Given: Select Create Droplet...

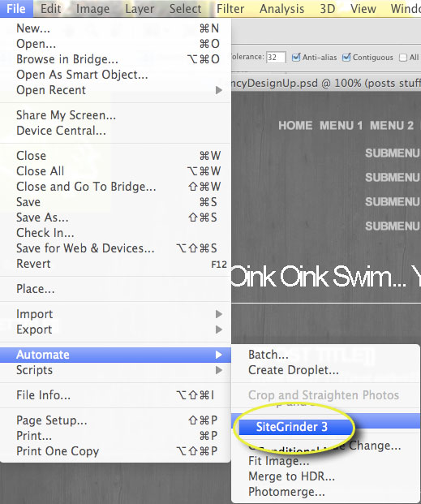Looking at the screenshot, I should 326,370.
